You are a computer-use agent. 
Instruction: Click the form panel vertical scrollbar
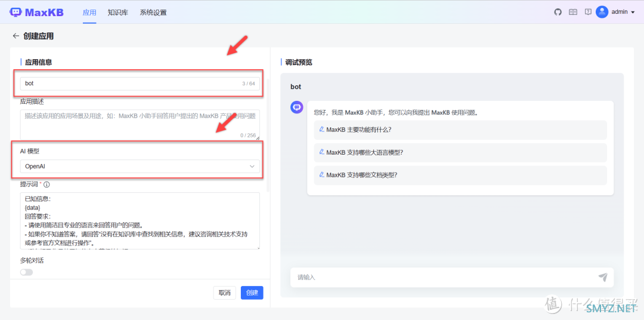click(268, 136)
